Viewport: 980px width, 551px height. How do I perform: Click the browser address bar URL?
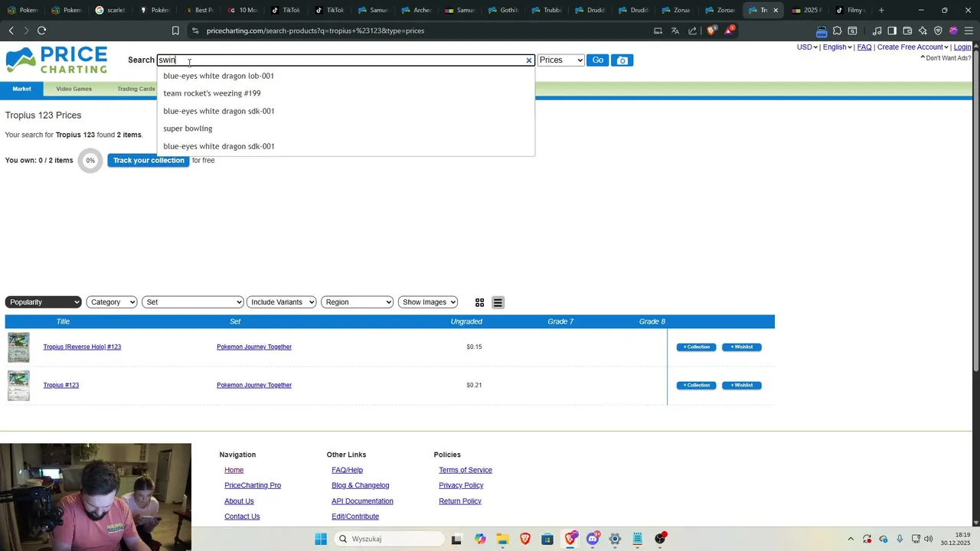click(x=315, y=31)
